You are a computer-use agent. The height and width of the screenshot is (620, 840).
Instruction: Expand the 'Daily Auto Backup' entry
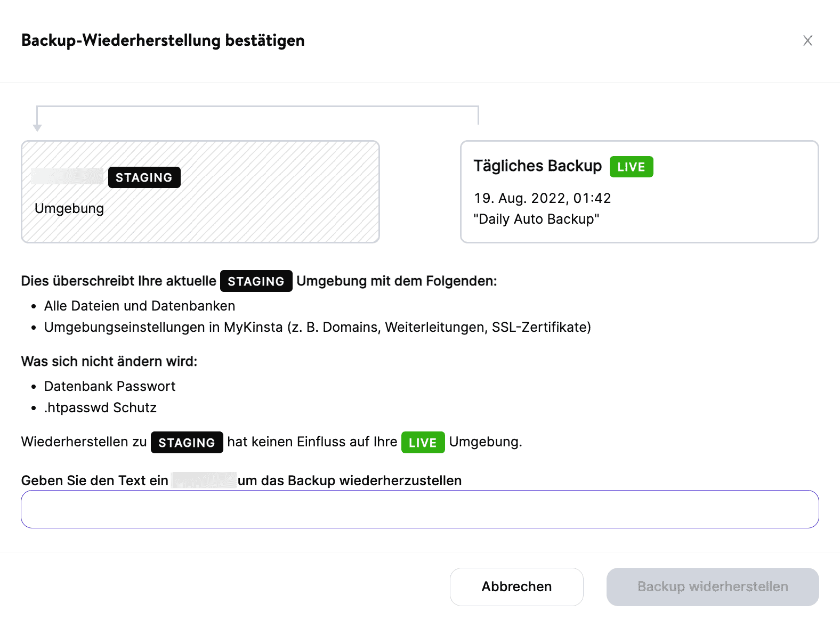537,219
